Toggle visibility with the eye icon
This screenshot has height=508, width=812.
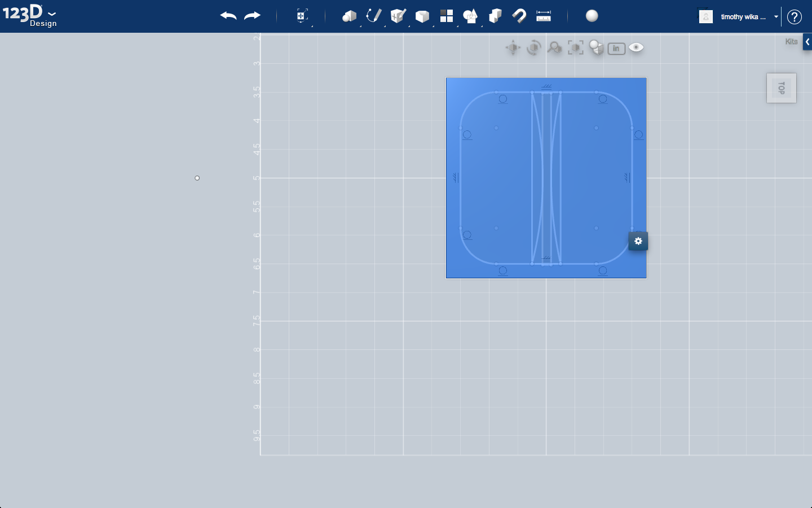(x=636, y=47)
